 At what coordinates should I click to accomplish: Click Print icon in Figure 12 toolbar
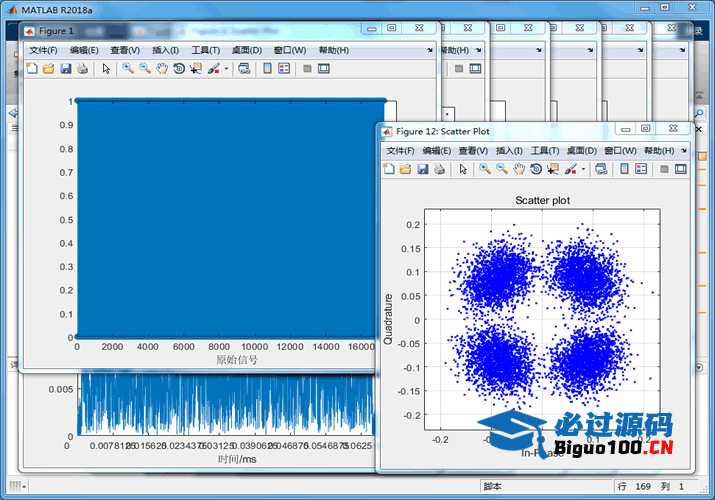(438, 170)
